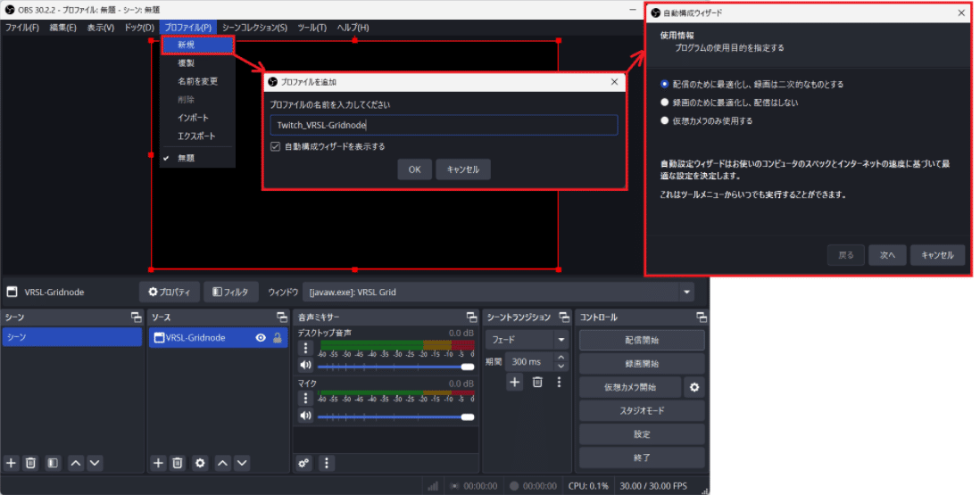Screen dimensions: 980x495
Task: Open advanced audio properties gears icon
Action: 303,463
